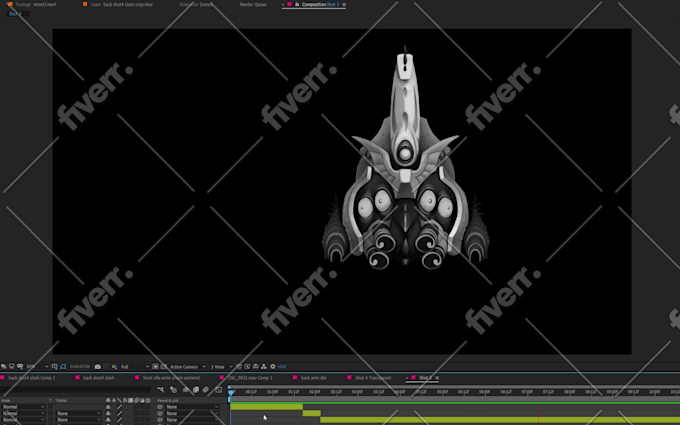Open first layer's Normal blend mode dropdown
Viewport: 680px width, 425px height.
23,407
